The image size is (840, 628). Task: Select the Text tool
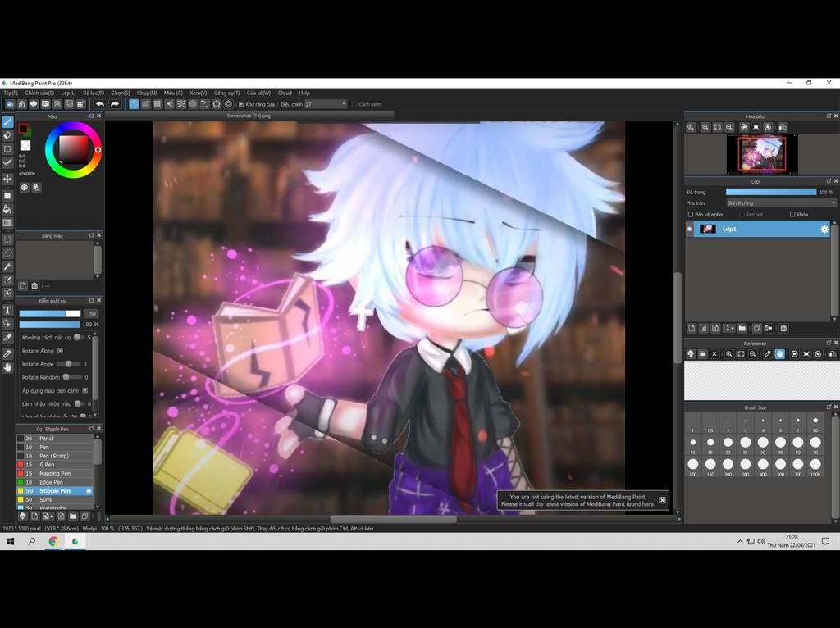[7, 310]
